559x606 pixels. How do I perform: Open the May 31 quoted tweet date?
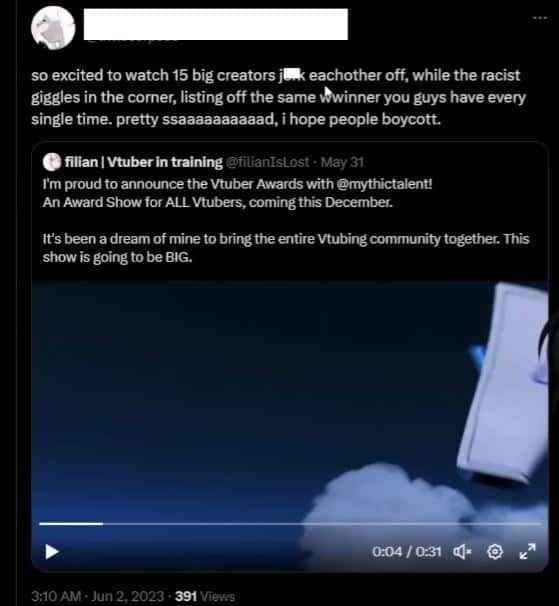tap(342, 162)
